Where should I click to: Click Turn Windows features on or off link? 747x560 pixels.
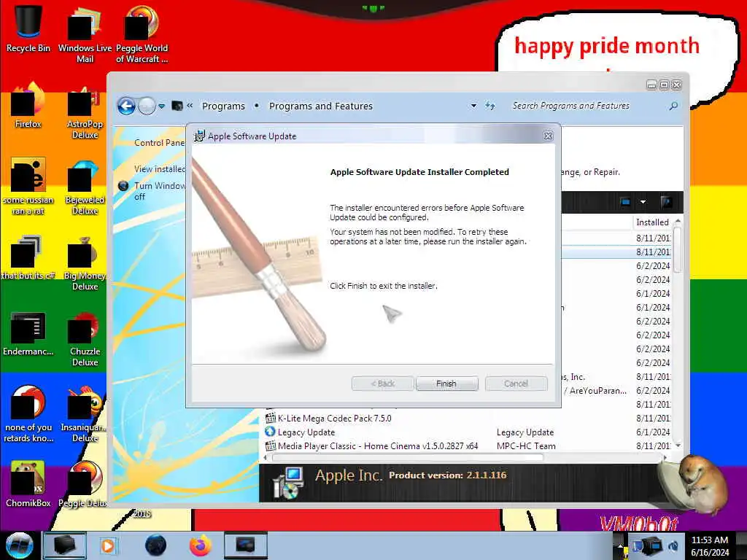[159, 190]
